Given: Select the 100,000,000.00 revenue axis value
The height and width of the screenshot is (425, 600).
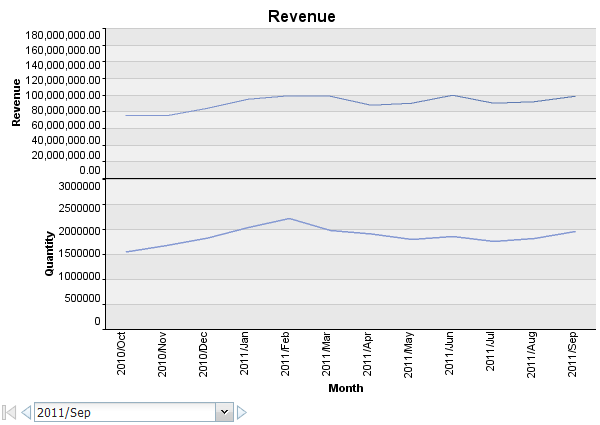Looking at the screenshot, I should (x=63, y=95).
